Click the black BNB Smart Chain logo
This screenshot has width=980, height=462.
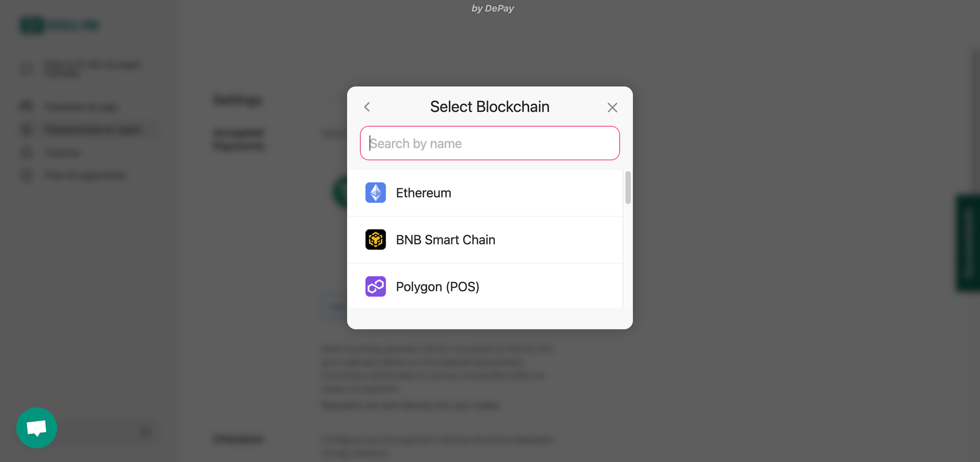pos(376,240)
